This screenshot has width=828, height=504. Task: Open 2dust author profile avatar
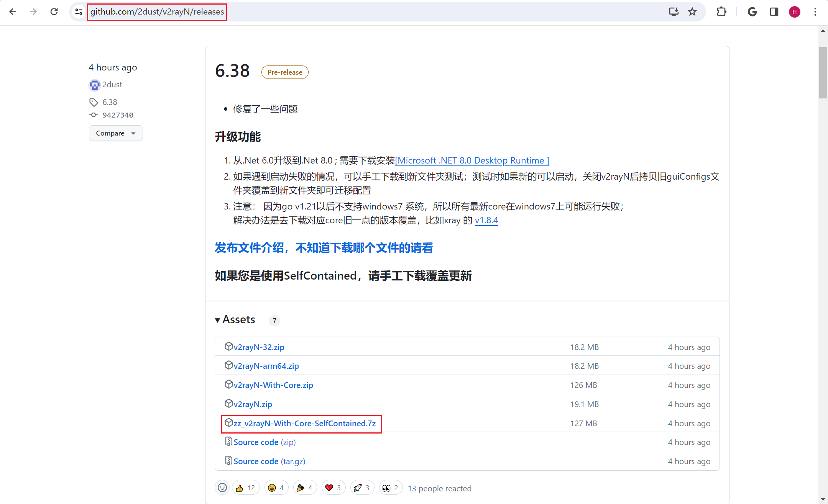pos(94,85)
